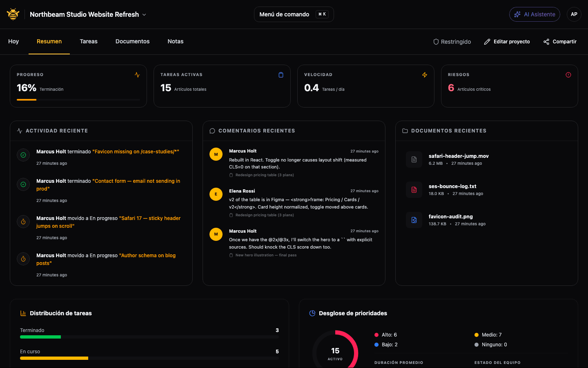Screen dimensions: 588x368
Task: Click the clipboard icon on Tareas activas card
Action: [281, 75]
